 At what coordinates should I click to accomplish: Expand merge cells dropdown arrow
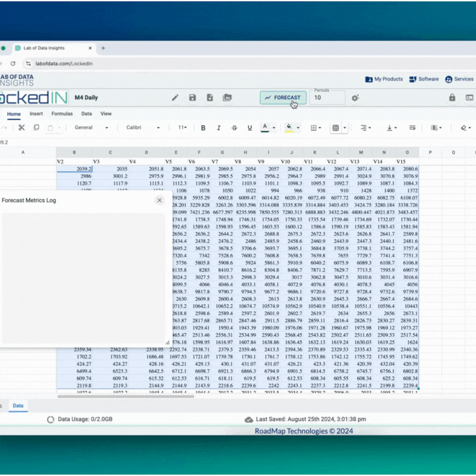pos(344,128)
